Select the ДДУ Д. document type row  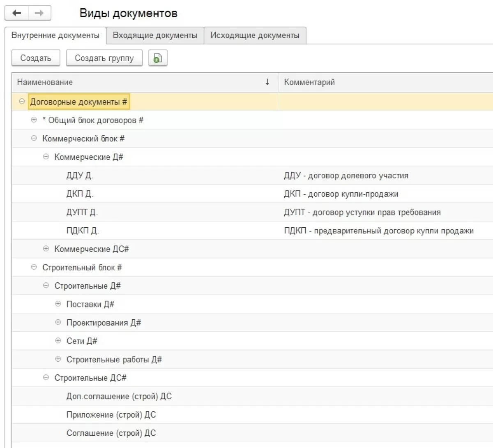pos(80,176)
